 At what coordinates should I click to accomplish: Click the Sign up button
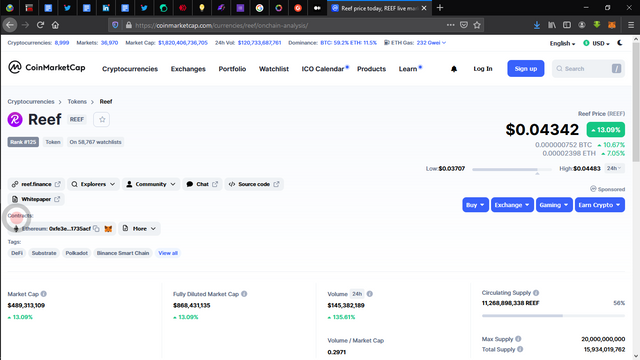coord(526,69)
